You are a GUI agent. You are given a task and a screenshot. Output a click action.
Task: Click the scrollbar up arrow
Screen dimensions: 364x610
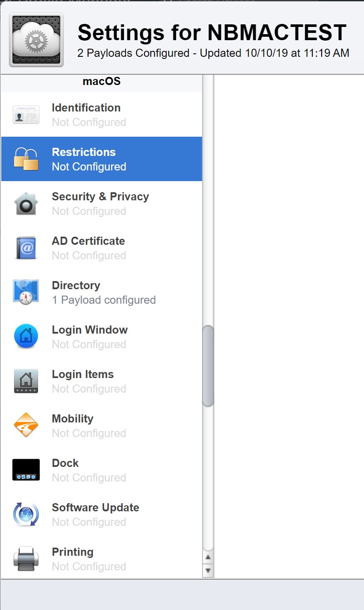tap(208, 557)
